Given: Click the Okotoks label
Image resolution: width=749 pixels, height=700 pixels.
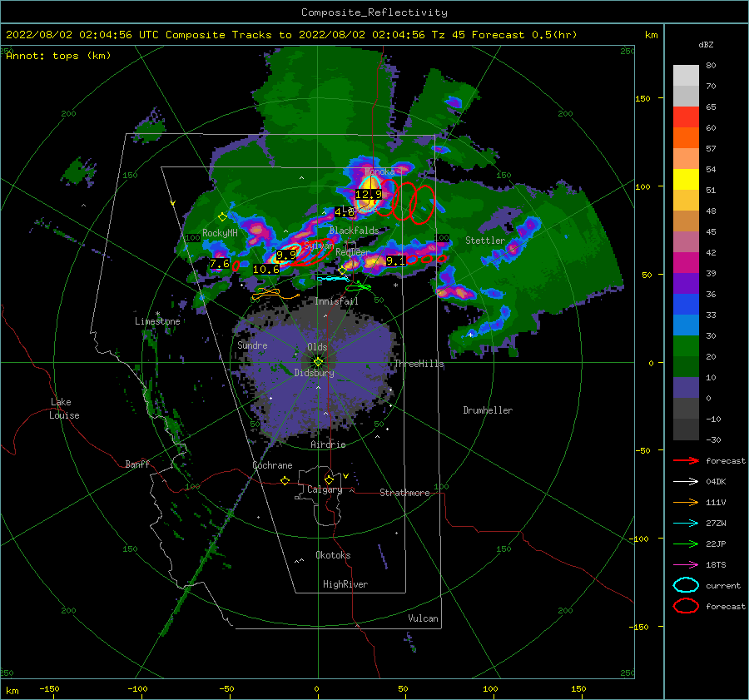Looking at the screenshot, I should point(334,554).
